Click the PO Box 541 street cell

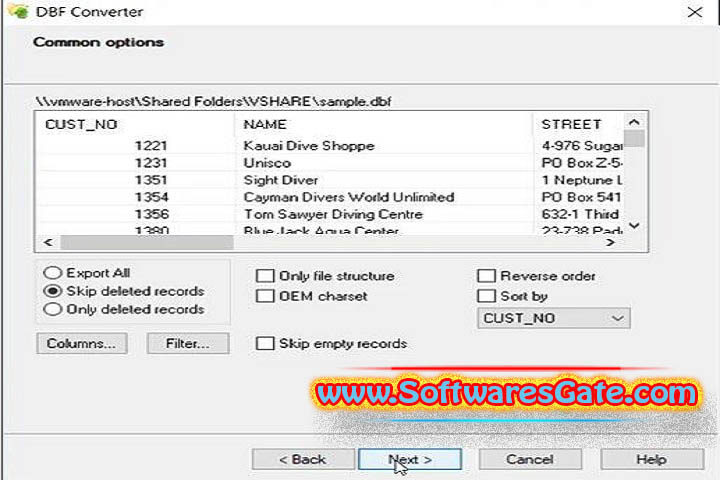581,197
